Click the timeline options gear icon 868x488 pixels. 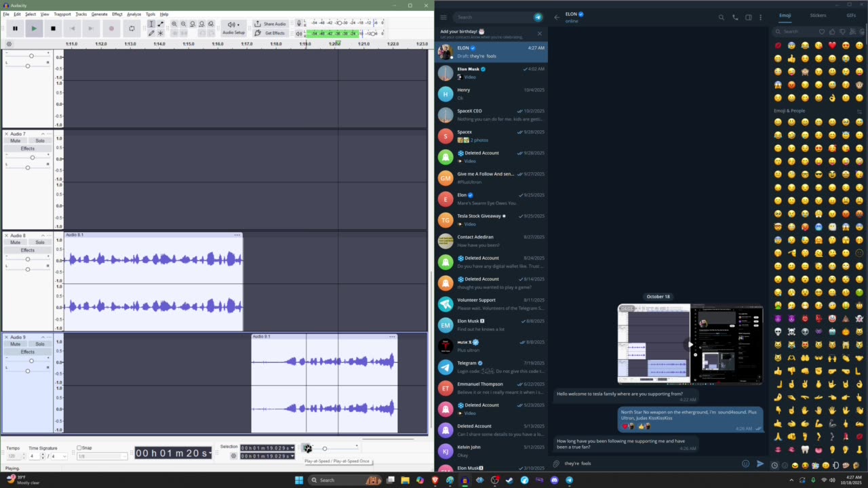pyautogui.click(x=9, y=44)
